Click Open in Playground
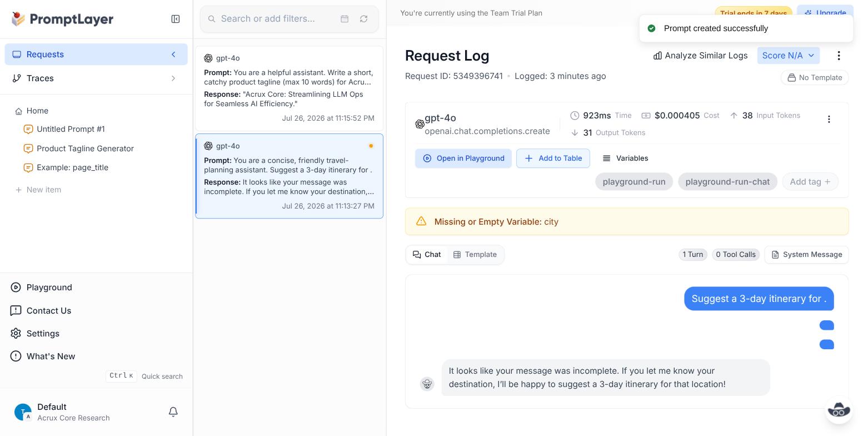The image size is (868, 436). (x=463, y=158)
